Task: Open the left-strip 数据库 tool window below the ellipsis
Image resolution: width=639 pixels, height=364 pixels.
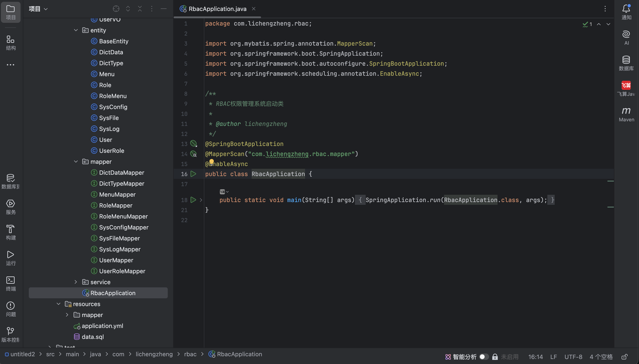Action: tap(10, 182)
